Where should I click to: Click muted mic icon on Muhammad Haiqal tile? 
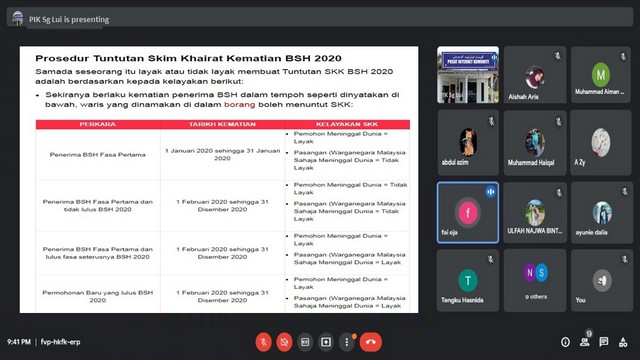pyautogui.click(x=558, y=121)
